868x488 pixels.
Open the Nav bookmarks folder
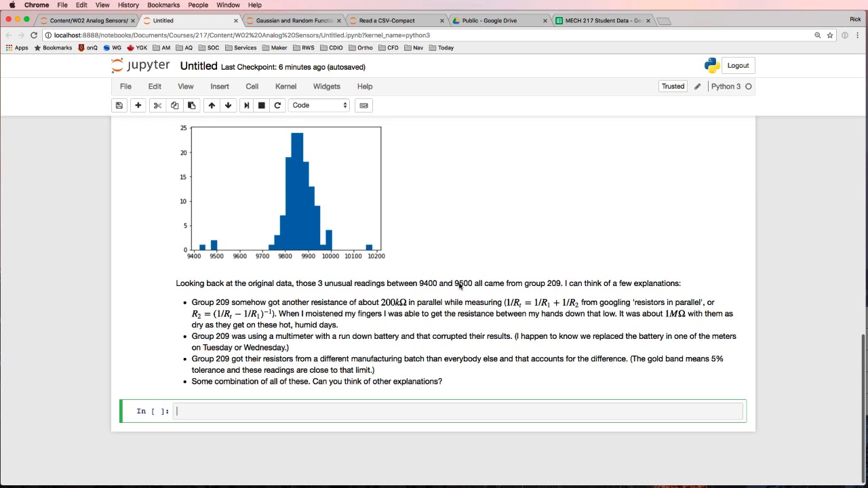pyautogui.click(x=414, y=47)
